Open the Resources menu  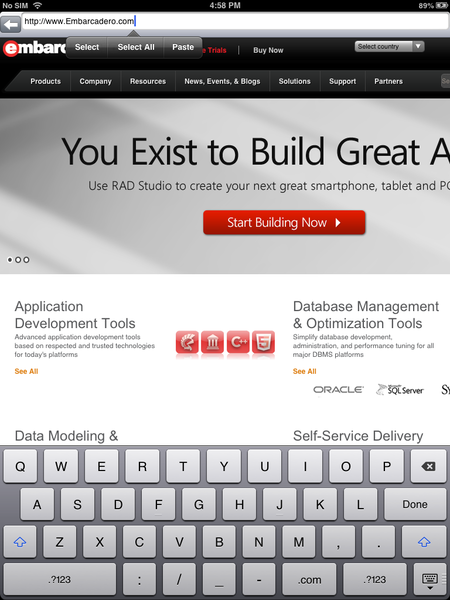point(148,81)
